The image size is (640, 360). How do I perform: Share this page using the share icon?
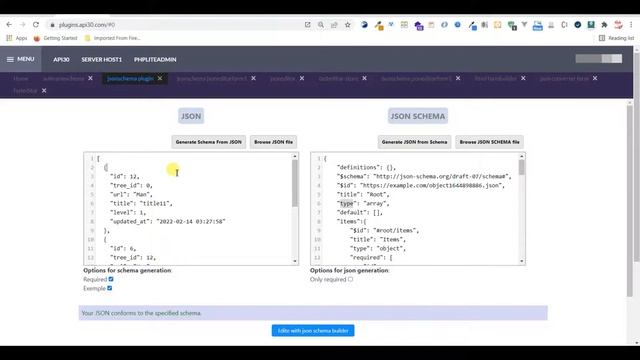(x=334, y=25)
